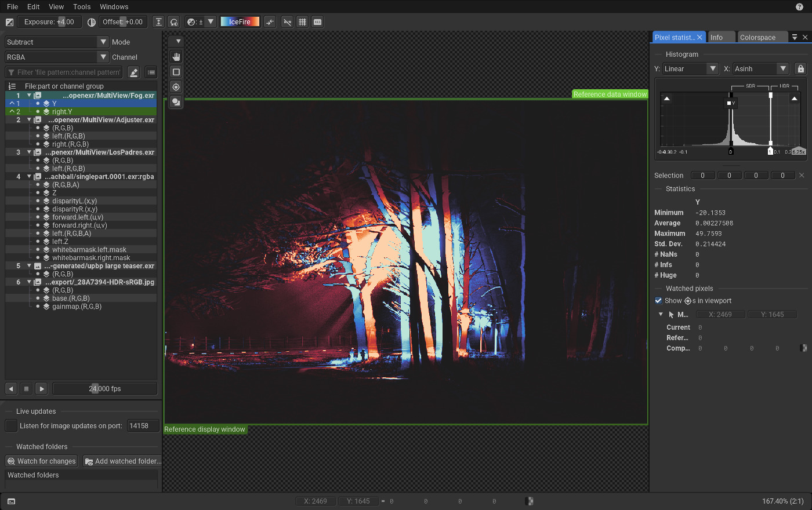The height and width of the screenshot is (510, 812).
Task: Toggle the pixel grid icon
Action: point(302,22)
